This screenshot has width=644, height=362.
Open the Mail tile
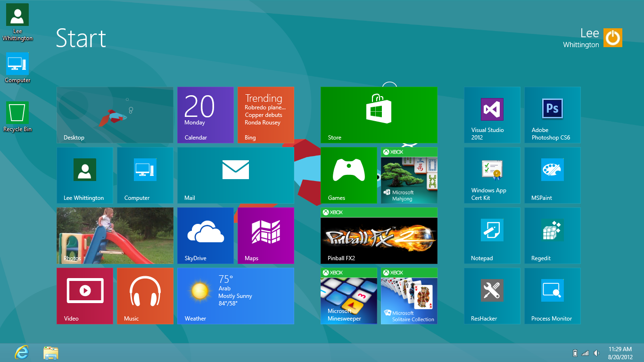point(235,175)
